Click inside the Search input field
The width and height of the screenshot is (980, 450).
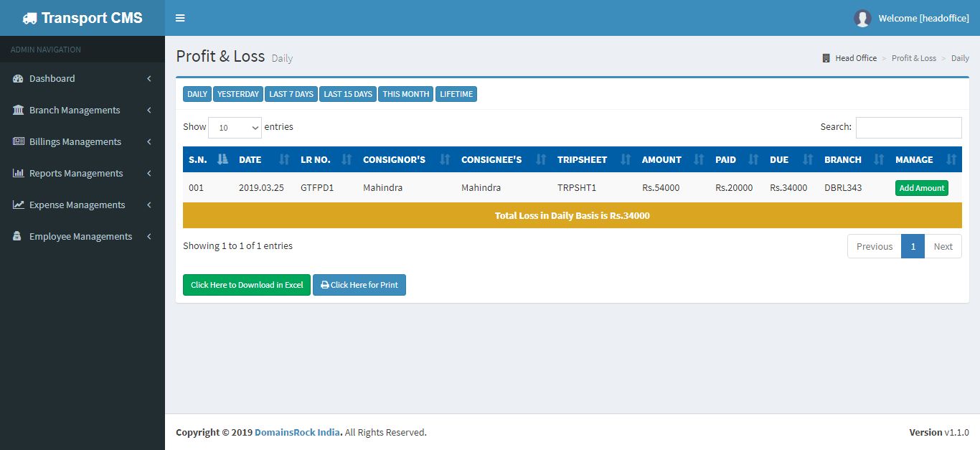click(x=909, y=128)
